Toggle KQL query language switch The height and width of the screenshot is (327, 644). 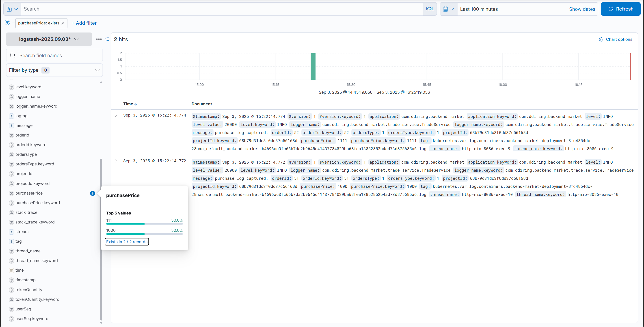430,9
